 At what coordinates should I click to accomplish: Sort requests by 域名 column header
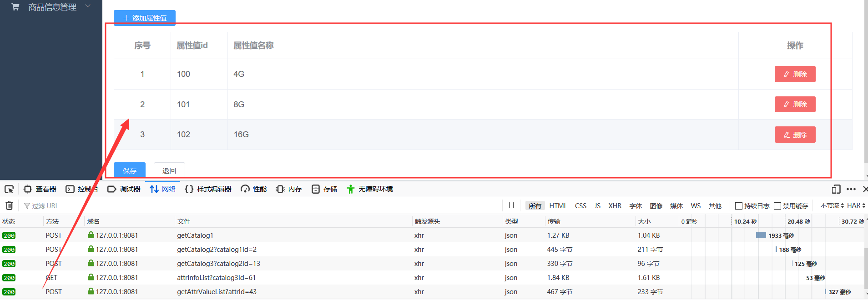pyautogui.click(x=130, y=221)
